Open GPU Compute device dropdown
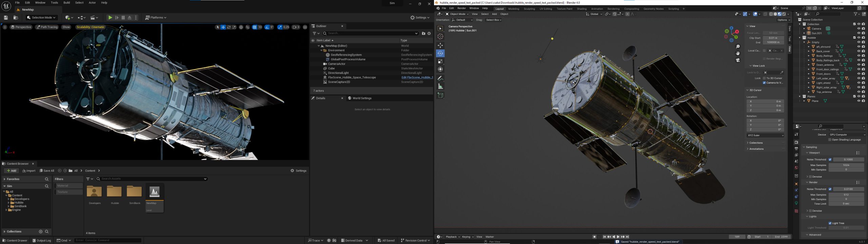The height and width of the screenshot is (244, 868). pos(846,135)
